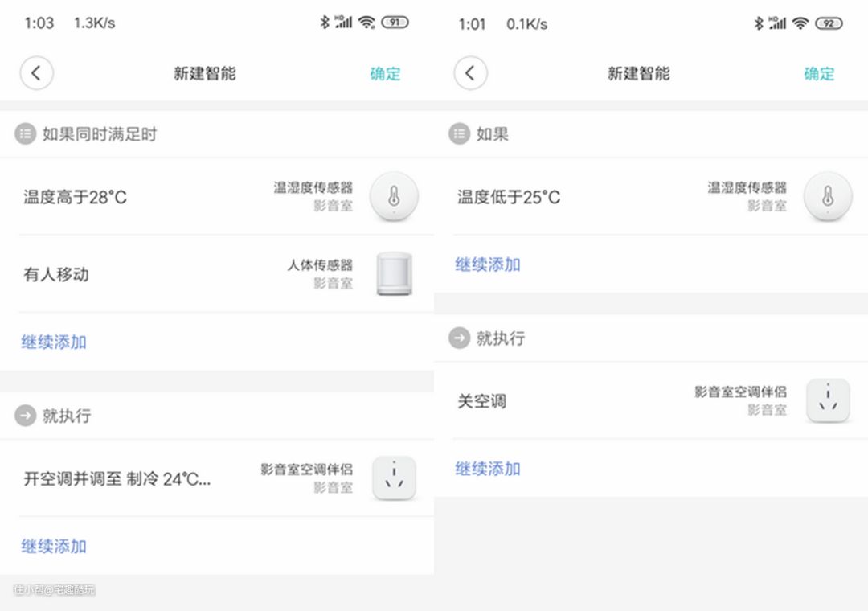Tap socket icon beside 开空调并调至 制冷 24℃
Screen dimensions: 868x611
coord(394,478)
